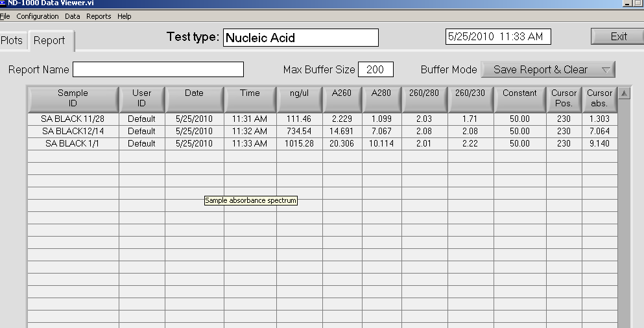Open the File menu

coord(5,16)
